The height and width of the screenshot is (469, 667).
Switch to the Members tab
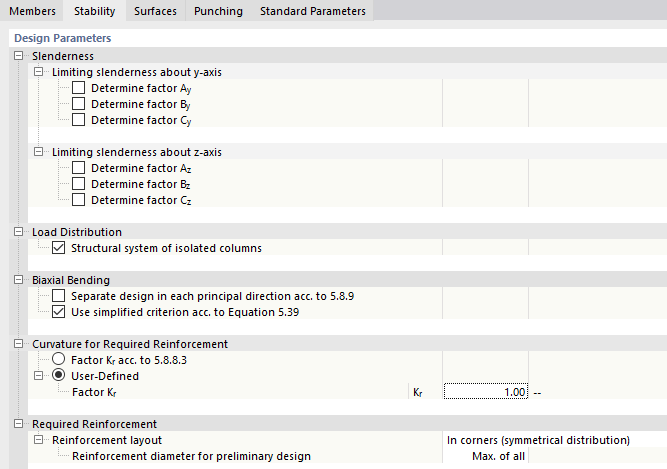click(x=32, y=11)
